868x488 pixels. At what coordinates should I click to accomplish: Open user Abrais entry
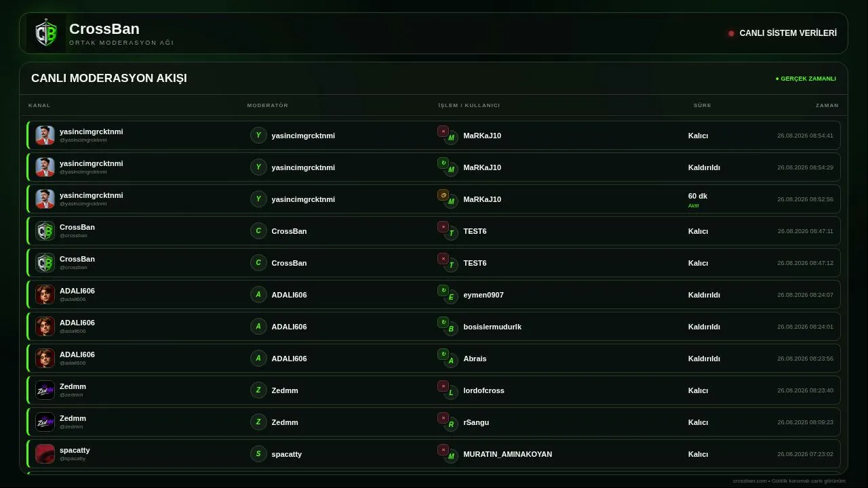pyautogui.click(x=475, y=359)
